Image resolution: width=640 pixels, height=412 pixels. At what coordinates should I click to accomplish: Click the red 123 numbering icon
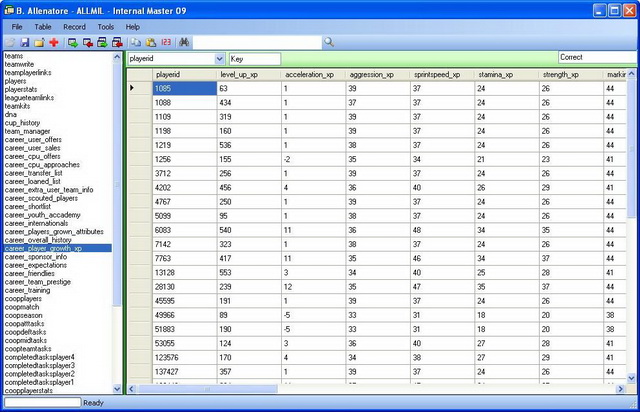(166, 42)
